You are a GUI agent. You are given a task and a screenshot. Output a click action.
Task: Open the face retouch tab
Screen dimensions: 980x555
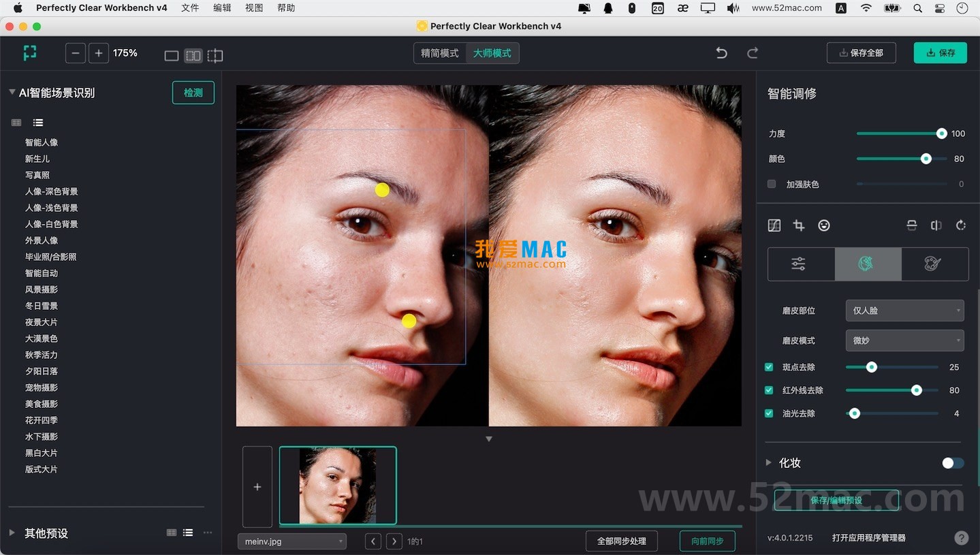click(868, 264)
